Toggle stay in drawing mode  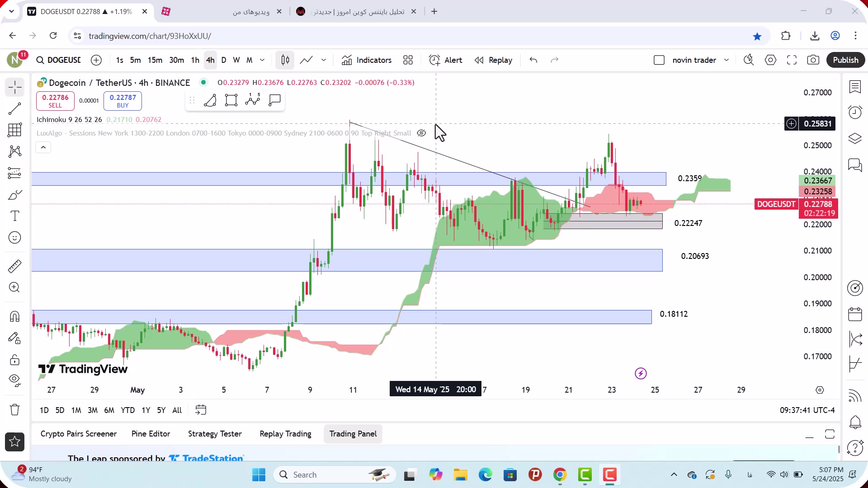point(15,338)
